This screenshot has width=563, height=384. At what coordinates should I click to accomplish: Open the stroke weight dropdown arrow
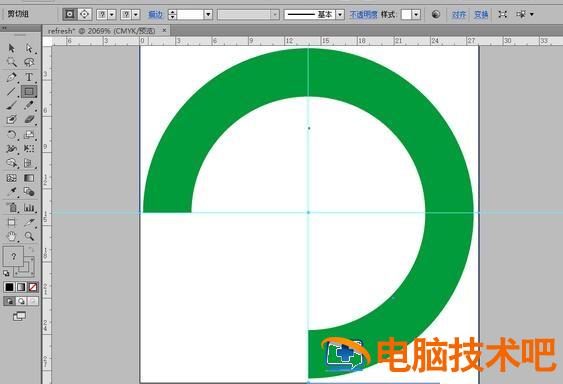[208, 14]
